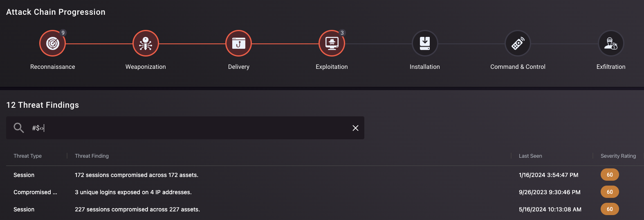This screenshot has height=220, width=644.
Task: Click the Delivery stage label
Action: tap(238, 67)
